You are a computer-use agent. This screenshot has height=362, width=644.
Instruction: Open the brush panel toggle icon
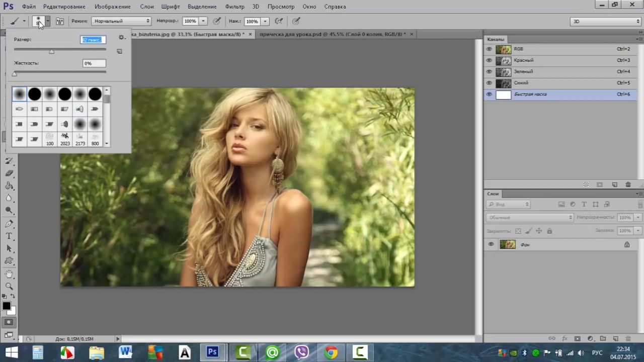click(x=60, y=21)
